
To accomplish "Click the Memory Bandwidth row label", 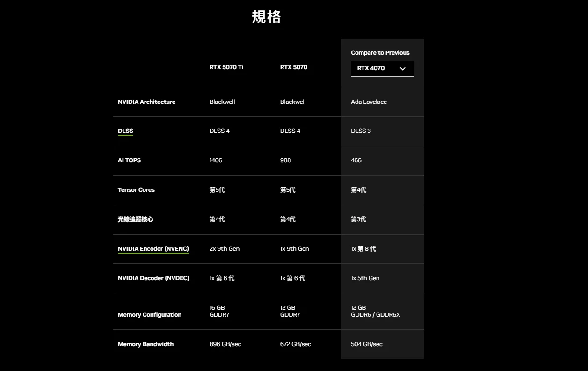I will point(145,344).
